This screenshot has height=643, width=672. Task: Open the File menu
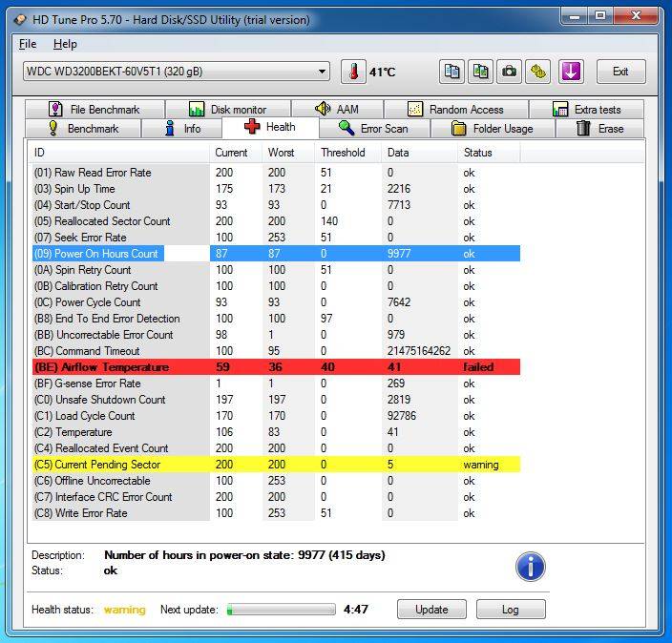[x=28, y=44]
